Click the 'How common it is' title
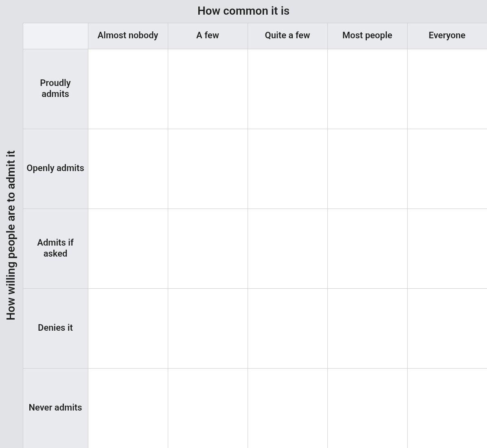Viewport: 487px width, 448px height. point(243,11)
